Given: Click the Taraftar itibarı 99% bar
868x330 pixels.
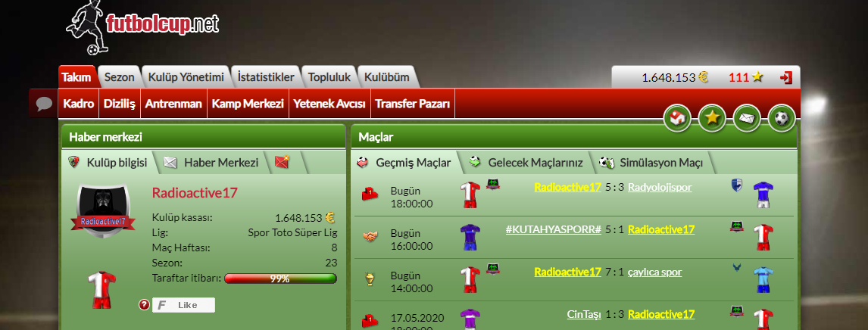Looking at the screenshot, I should pos(280,279).
